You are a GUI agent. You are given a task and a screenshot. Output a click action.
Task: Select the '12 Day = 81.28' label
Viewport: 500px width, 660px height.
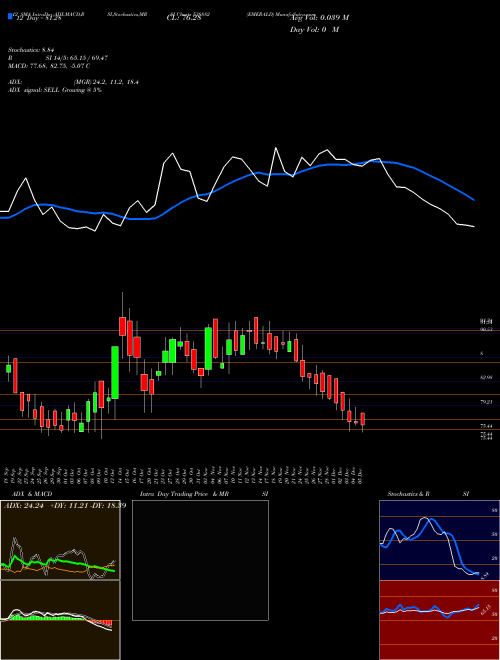[x=39, y=18]
